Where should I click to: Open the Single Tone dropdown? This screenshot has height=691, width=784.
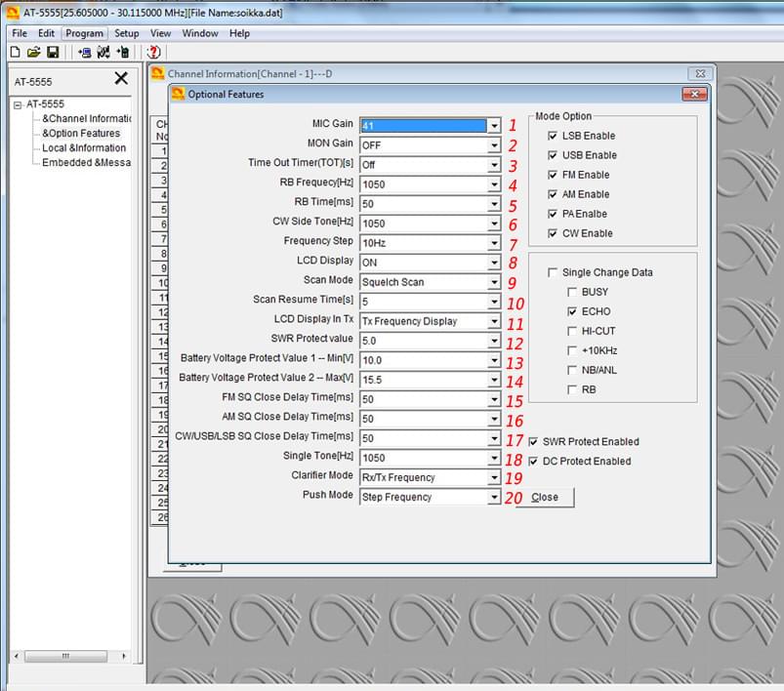[494, 457]
